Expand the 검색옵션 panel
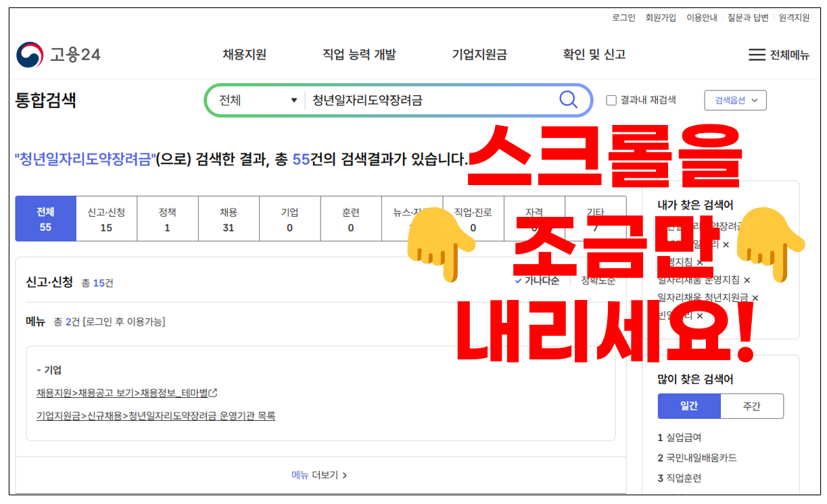 [735, 99]
